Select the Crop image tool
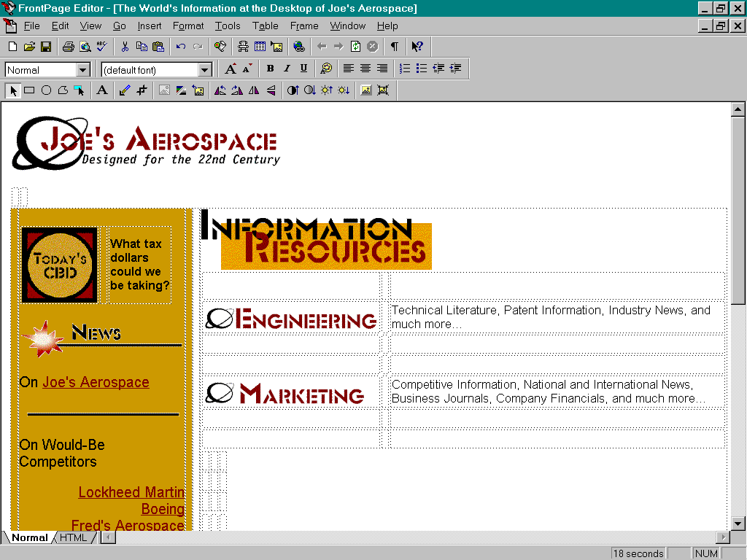747x560 pixels. tap(142, 90)
